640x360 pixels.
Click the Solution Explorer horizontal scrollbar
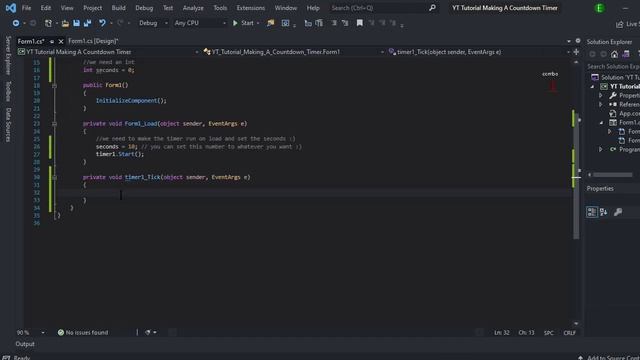point(612,175)
